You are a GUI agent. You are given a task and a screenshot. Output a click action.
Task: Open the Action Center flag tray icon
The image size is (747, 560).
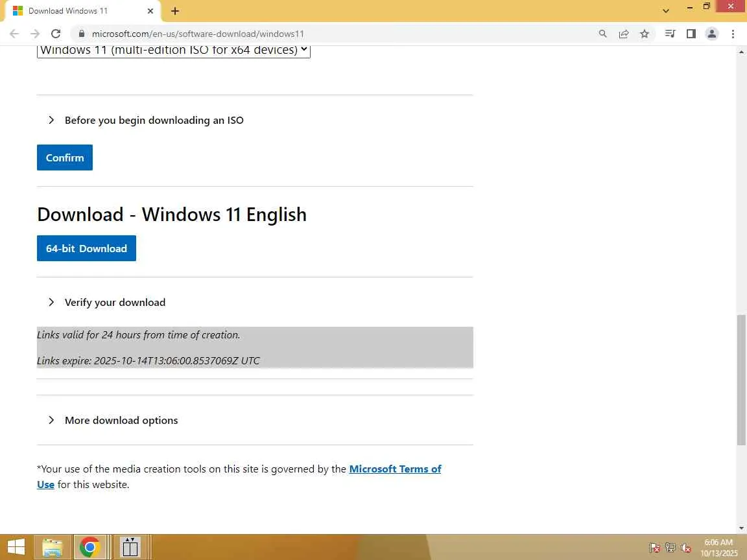click(x=655, y=548)
